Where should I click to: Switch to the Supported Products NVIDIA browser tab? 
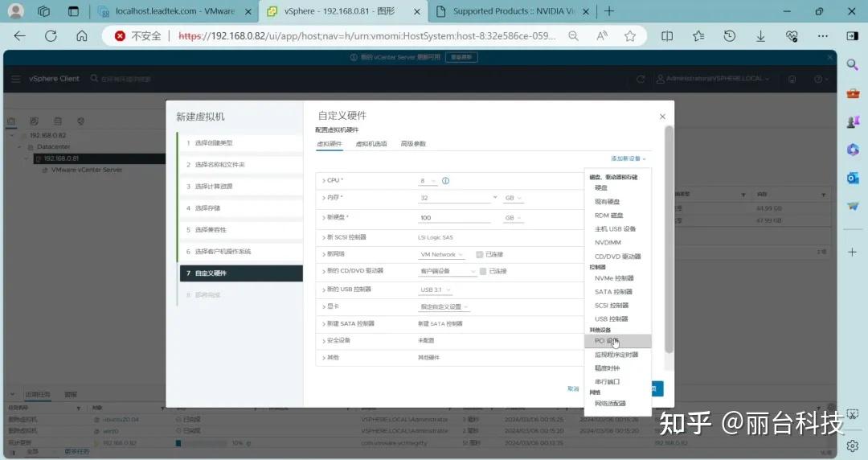(513, 11)
